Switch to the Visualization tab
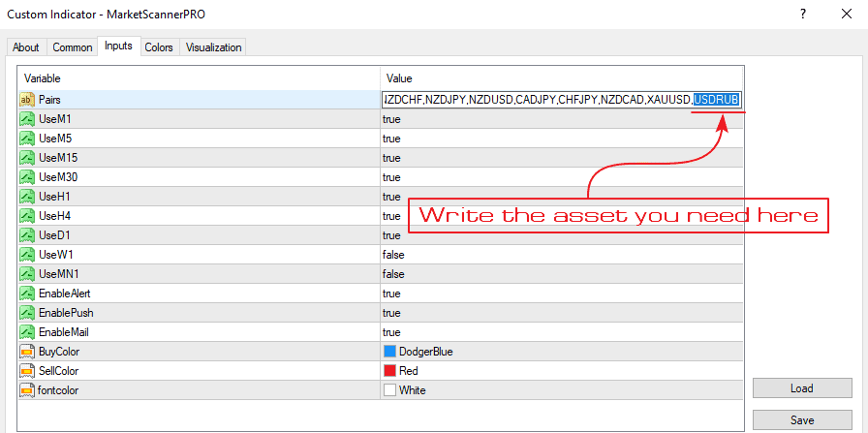The image size is (868, 433). pyautogui.click(x=213, y=47)
